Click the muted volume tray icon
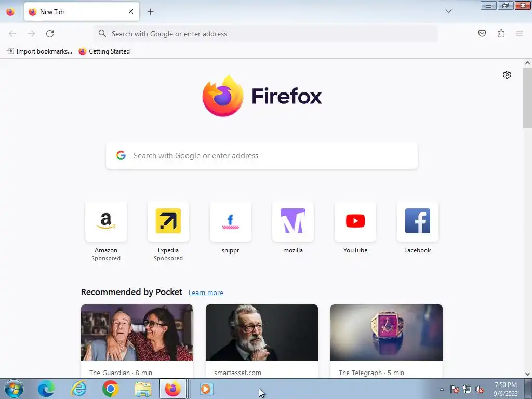The width and height of the screenshot is (532, 399). [480, 389]
